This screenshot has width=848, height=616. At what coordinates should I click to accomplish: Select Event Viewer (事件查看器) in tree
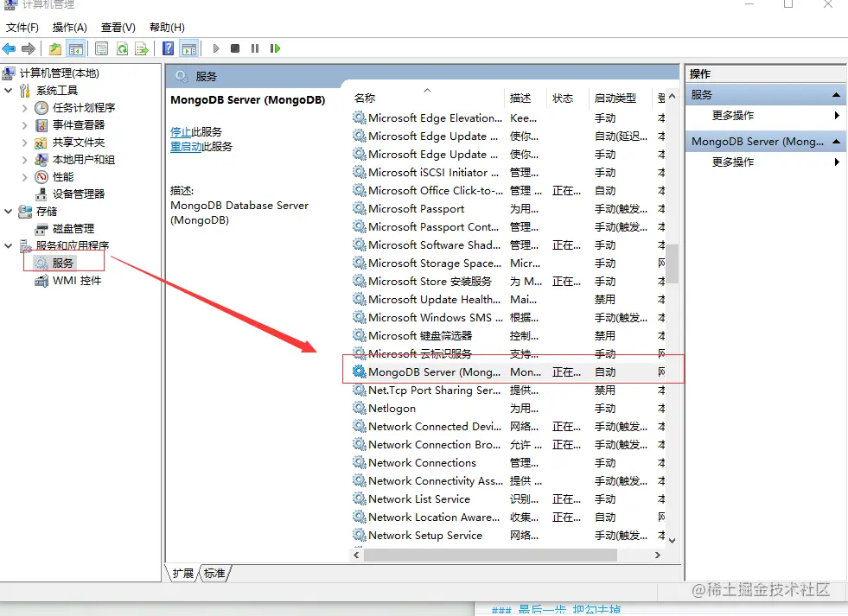click(79, 124)
